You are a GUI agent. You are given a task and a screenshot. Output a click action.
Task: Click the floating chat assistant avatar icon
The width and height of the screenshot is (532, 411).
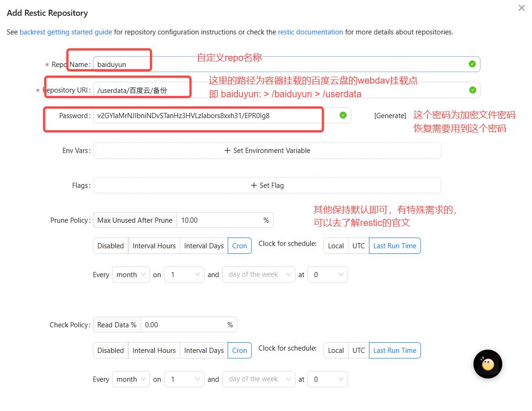(x=487, y=364)
